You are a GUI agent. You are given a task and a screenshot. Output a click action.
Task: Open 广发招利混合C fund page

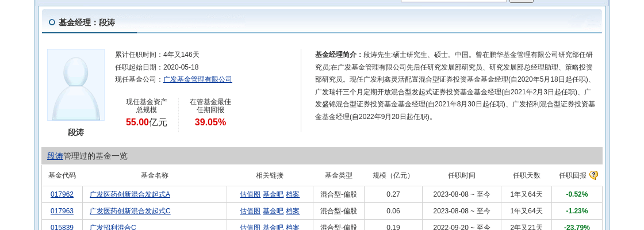(x=113, y=227)
